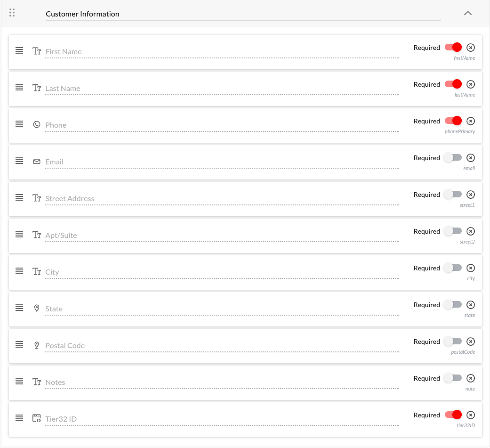Edit the Tier32 ID label field
The height and width of the screenshot is (448, 490).
tap(222, 420)
